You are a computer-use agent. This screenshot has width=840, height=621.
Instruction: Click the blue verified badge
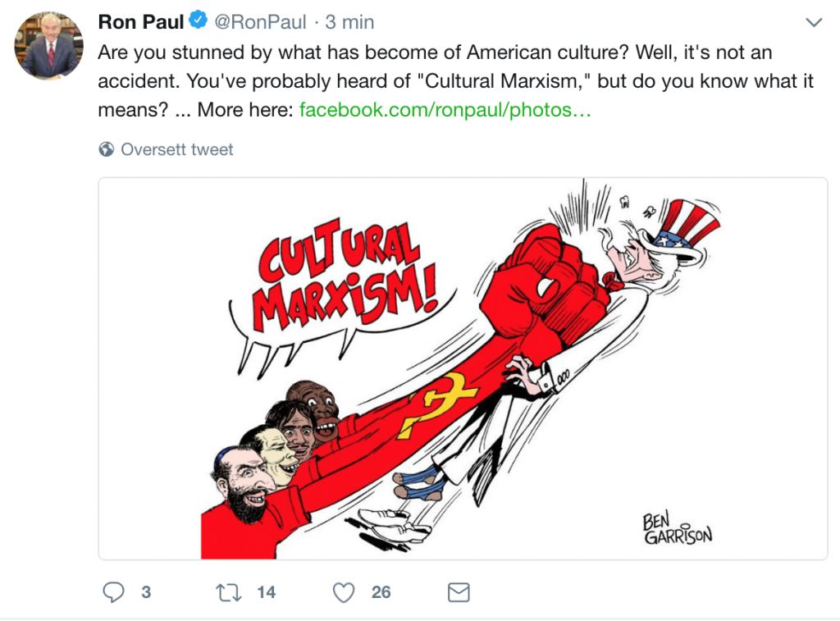pos(199,21)
